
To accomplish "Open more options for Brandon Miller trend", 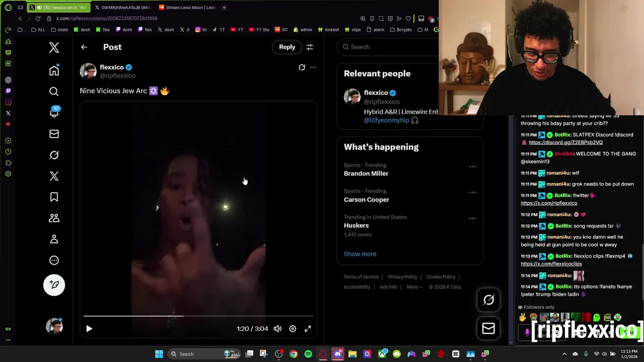I will pos(472,166).
